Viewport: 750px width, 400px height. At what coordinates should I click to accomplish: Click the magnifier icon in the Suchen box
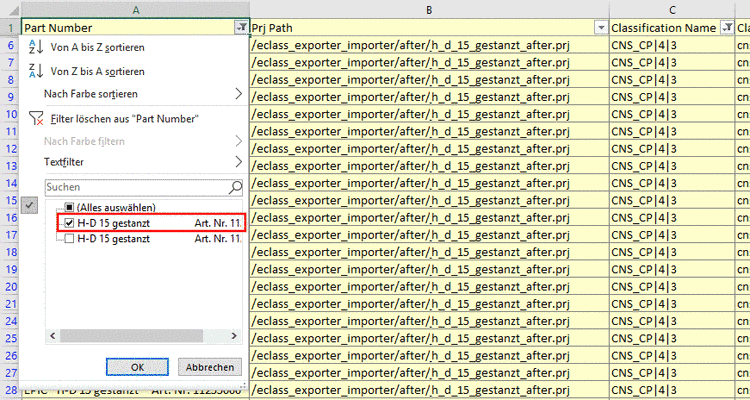236,186
